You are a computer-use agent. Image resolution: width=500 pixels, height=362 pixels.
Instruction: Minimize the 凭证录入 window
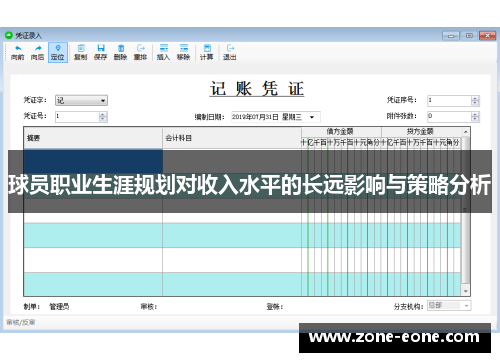tap(451, 35)
